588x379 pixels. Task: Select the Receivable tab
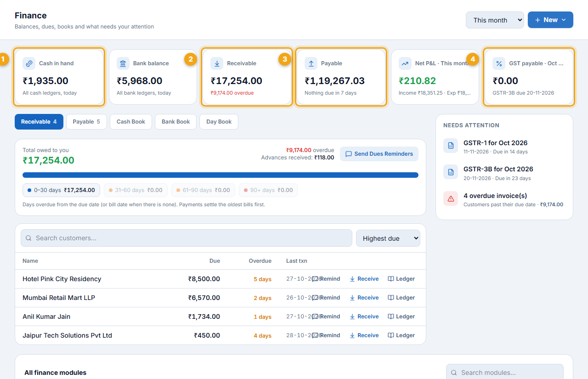click(x=39, y=122)
